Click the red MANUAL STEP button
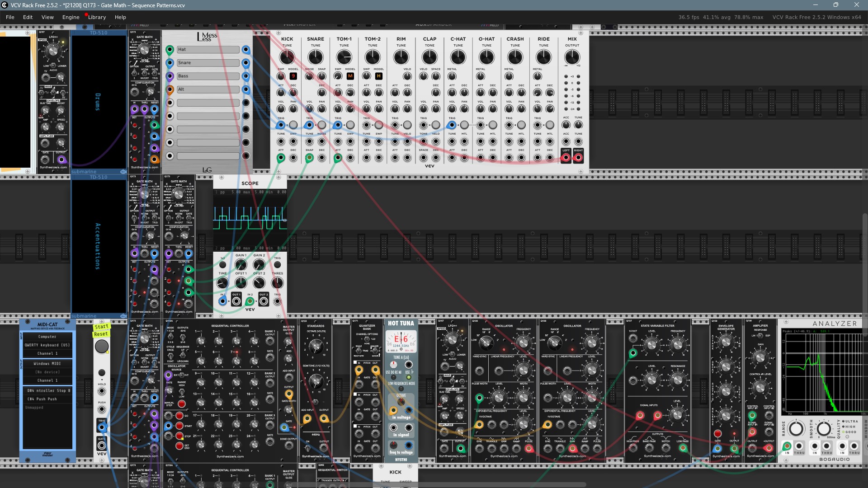Screen dimensions: 868x488 [x=181, y=404]
